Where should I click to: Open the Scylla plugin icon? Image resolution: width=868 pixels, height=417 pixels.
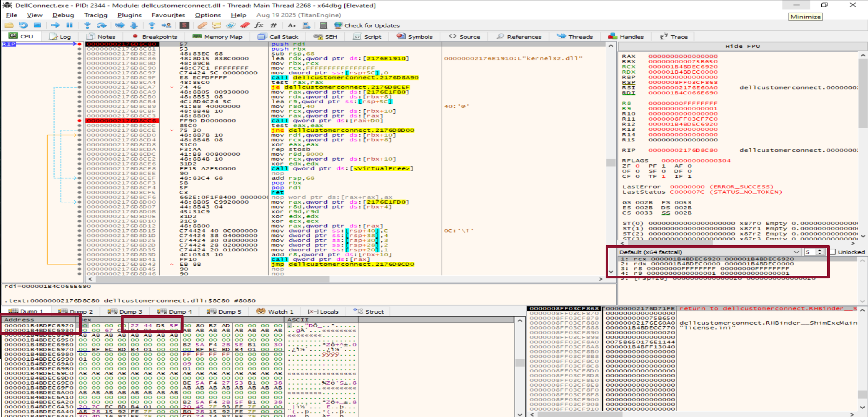[x=184, y=25]
